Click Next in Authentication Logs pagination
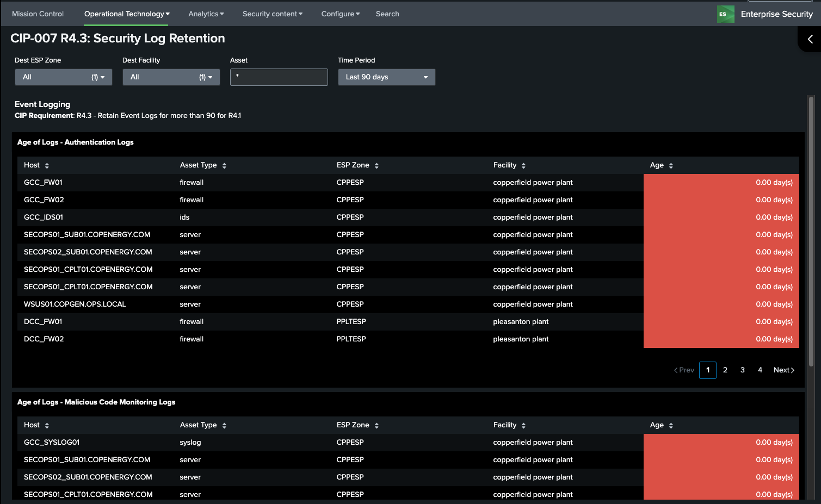821x504 pixels. coord(783,370)
